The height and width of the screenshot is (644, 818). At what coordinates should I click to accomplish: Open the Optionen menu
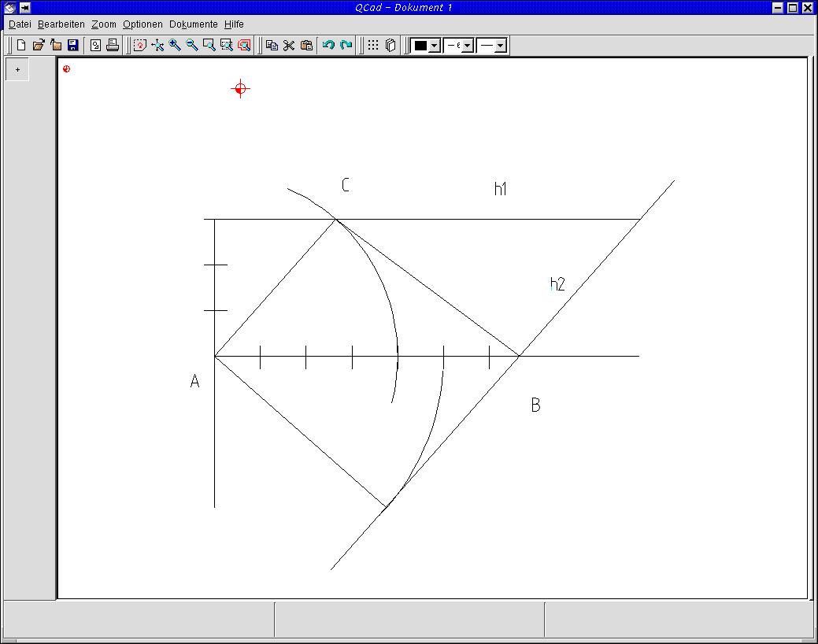[143, 24]
